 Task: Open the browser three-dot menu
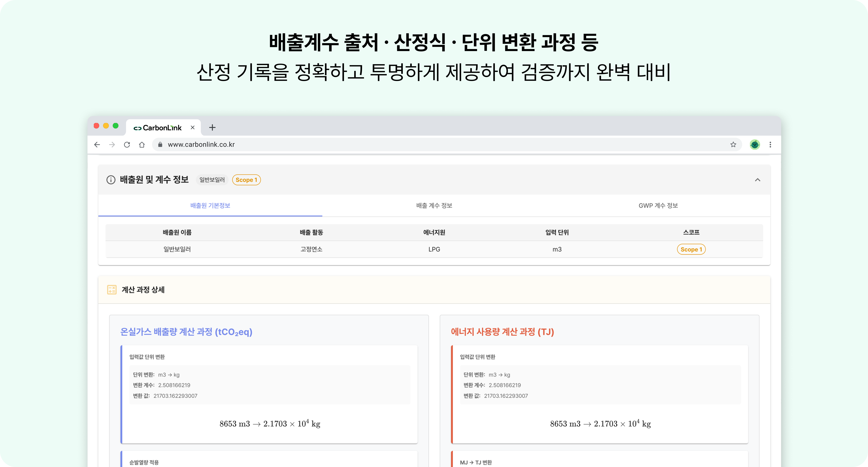click(770, 145)
